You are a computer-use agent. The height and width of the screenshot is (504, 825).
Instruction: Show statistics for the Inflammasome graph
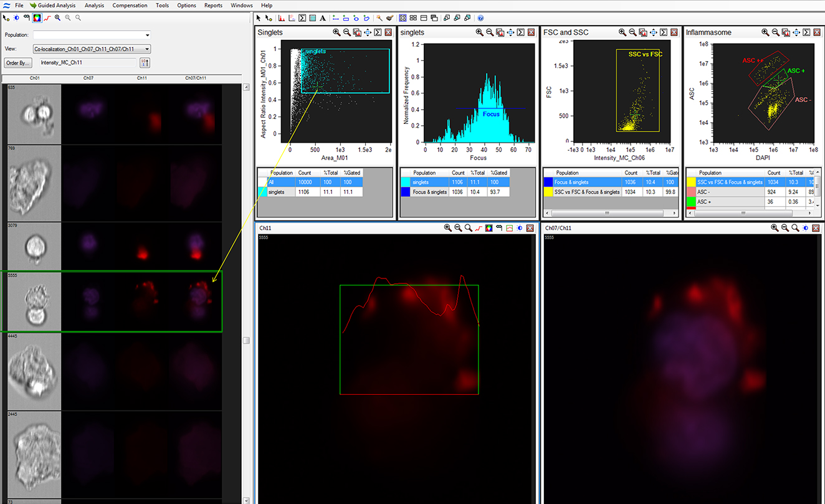tap(806, 32)
